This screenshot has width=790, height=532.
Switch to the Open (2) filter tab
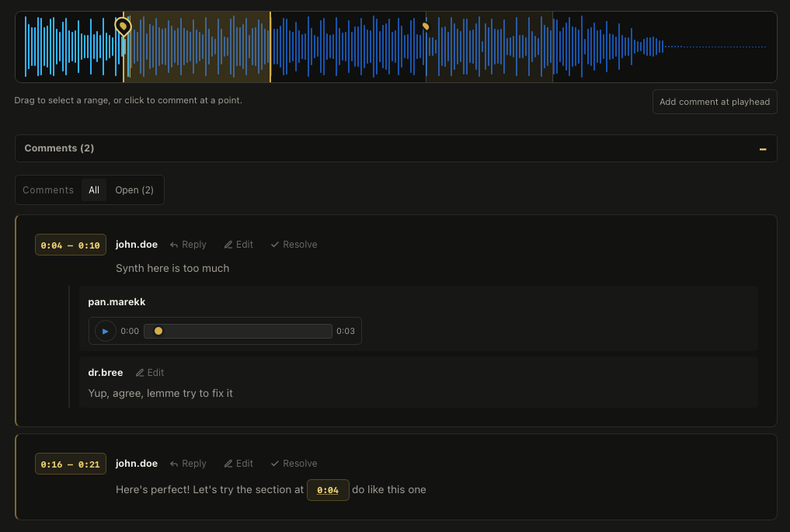pyautogui.click(x=134, y=190)
